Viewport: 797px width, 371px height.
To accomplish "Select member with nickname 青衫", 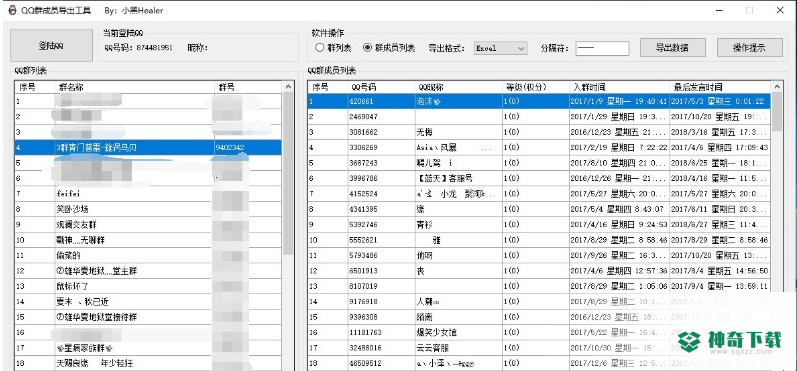I will coord(539,225).
